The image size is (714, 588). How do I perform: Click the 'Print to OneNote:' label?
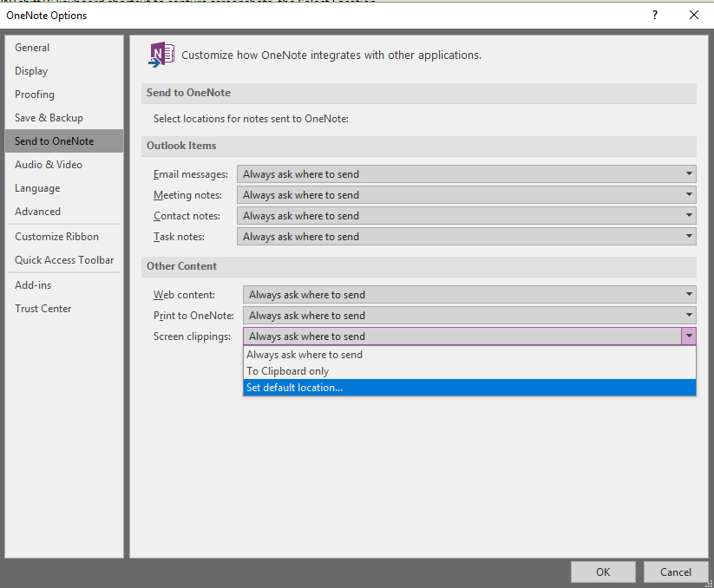click(193, 316)
